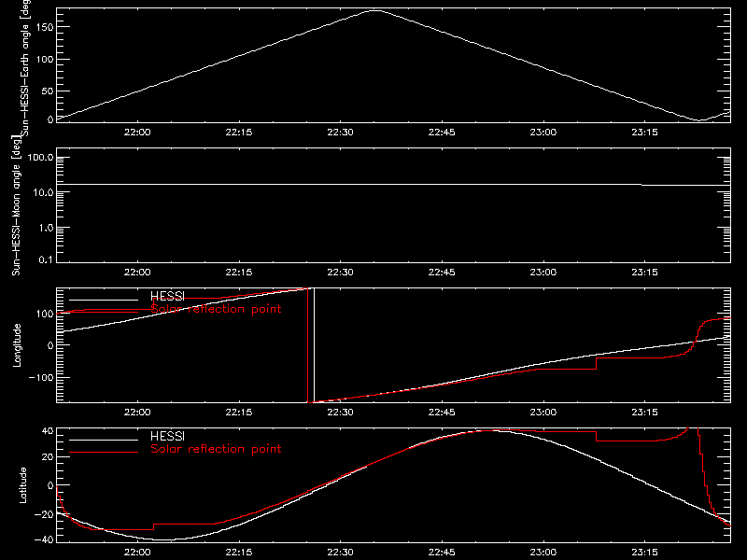Click the Sun-HESSI-Moon angle axis label
The image size is (747, 560).
point(16,205)
